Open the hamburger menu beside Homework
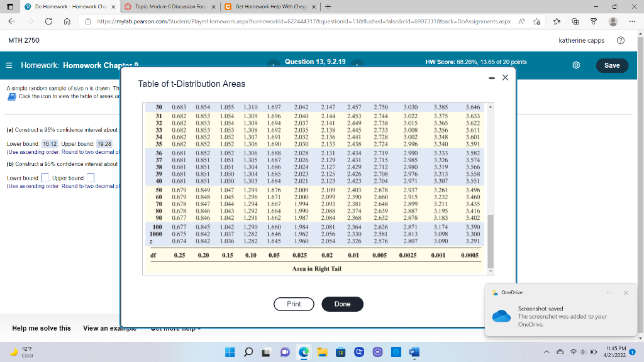This screenshot has width=644, height=362. (x=9, y=65)
